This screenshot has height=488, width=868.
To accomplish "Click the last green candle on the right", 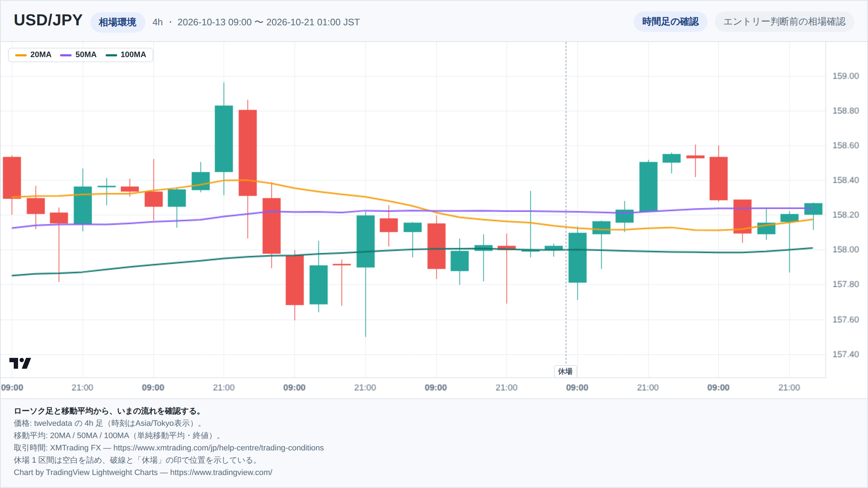I will coord(813,209).
